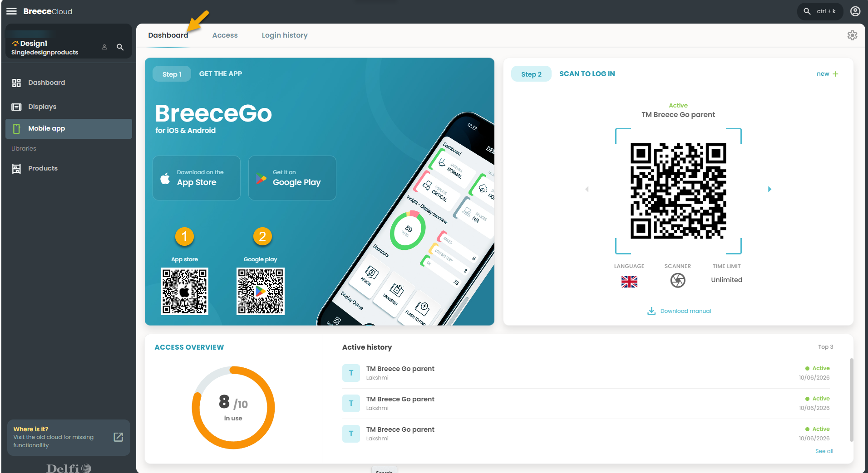Image resolution: width=868 pixels, height=473 pixels.
Task: Switch to the Login history tab
Action: 285,35
